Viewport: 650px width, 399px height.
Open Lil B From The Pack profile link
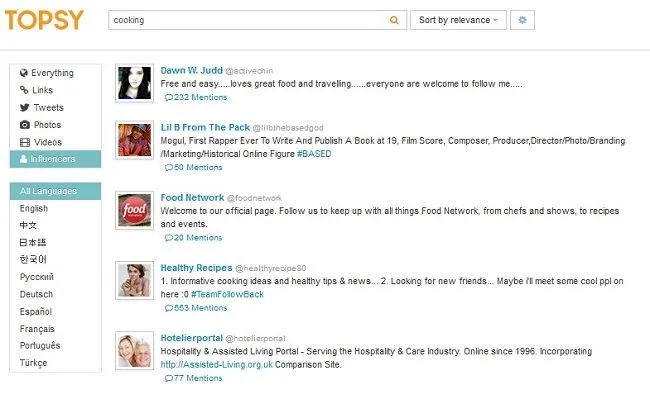pyautogui.click(x=205, y=127)
